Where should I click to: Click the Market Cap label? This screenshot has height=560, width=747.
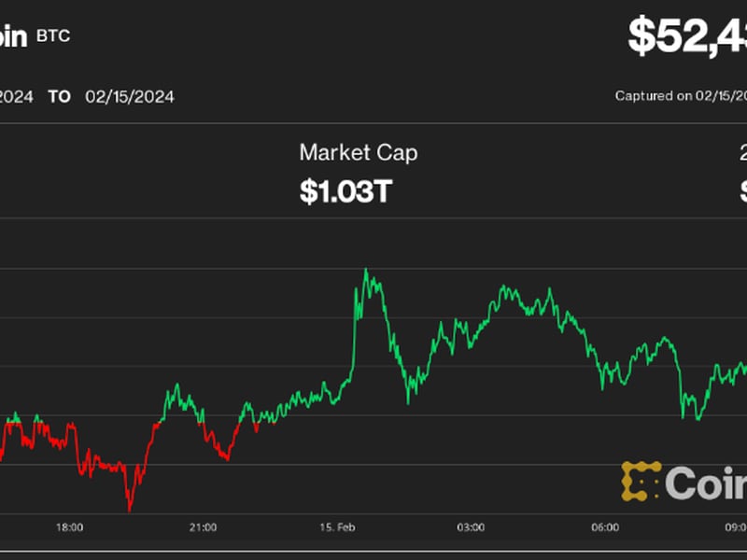(358, 152)
